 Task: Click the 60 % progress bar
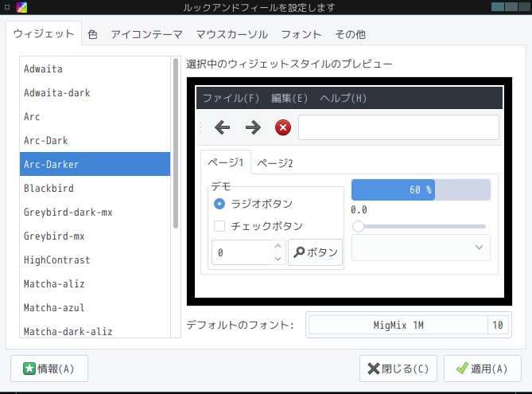[421, 189]
